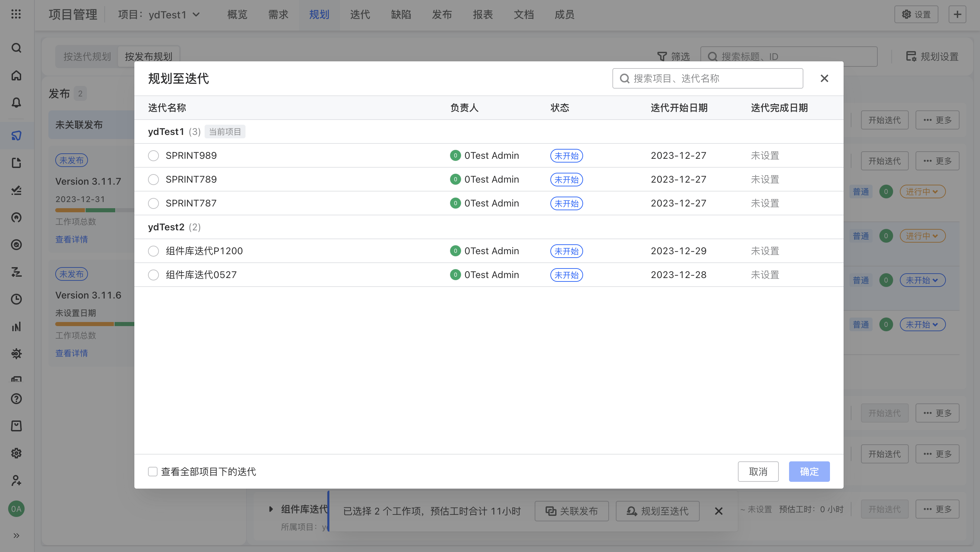980x552 pixels.
Task: Expand the sidebar with double-chevron icon
Action: [x=16, y=536]
